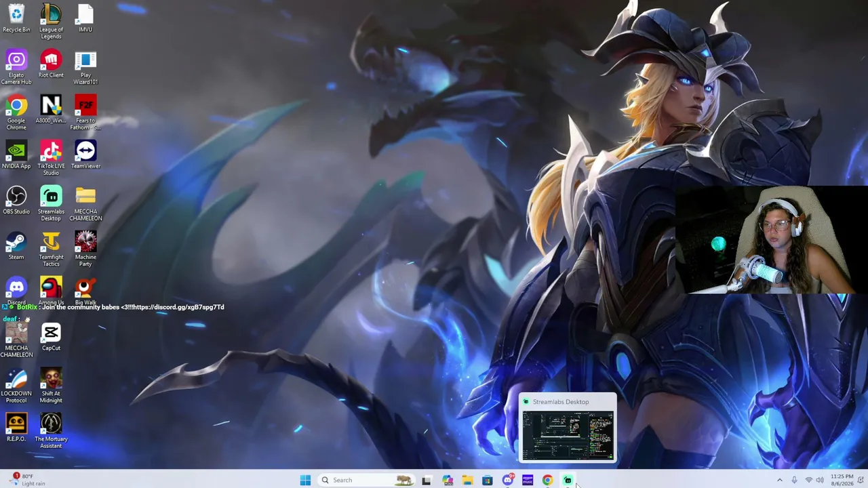Image resolution: width=868 pixels, height=488 pixels.
Task: Click the Streamlabs Desktop taskbar icon
Action: tap(568, 480)
